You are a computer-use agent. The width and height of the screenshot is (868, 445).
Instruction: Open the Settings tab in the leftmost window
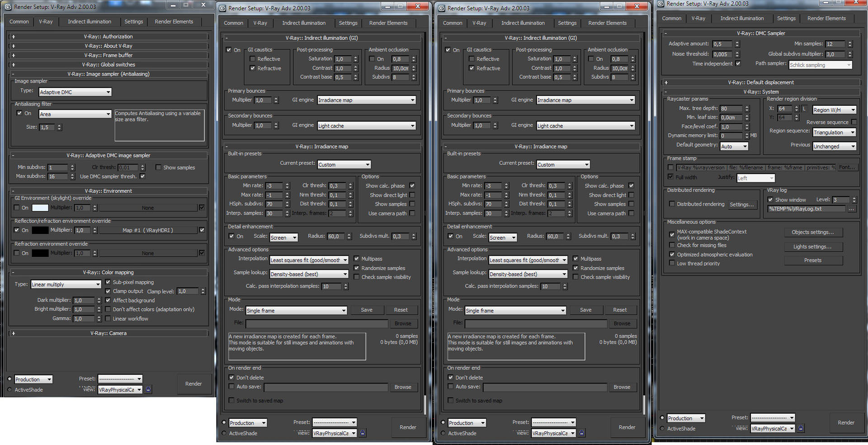(134, 22)
